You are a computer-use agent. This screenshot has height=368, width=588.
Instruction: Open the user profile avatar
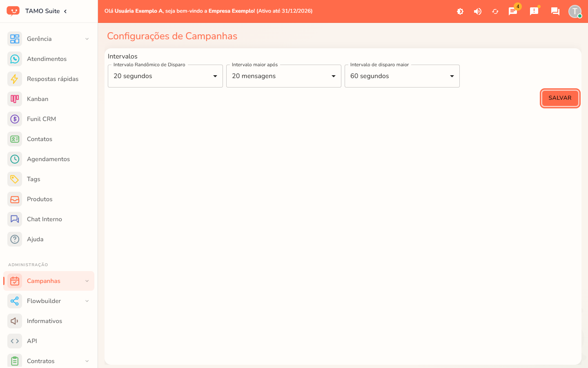575,11
